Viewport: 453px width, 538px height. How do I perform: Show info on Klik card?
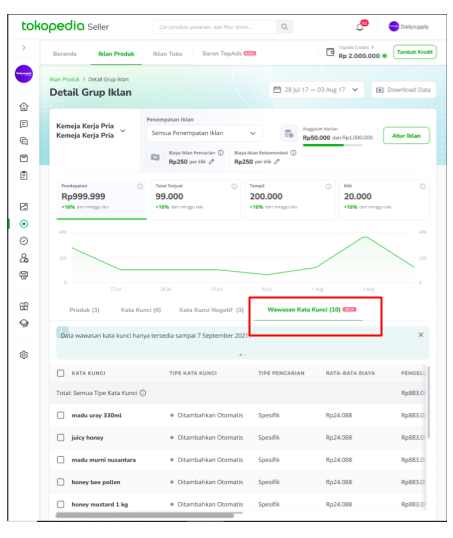422,186
